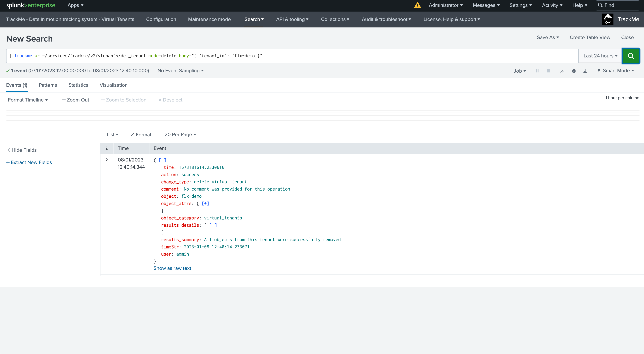Open the Collections menu
The image size is (644, 354).
335,19
